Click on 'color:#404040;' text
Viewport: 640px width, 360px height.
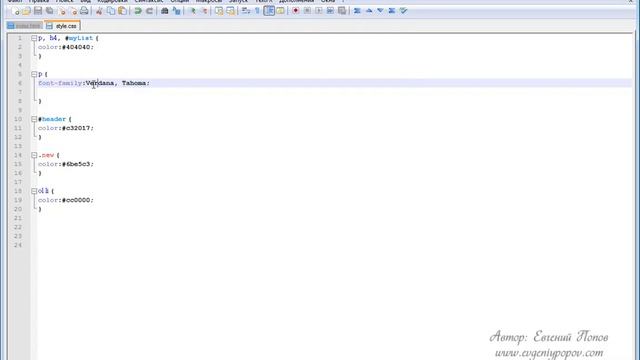[x=66, y=47]
